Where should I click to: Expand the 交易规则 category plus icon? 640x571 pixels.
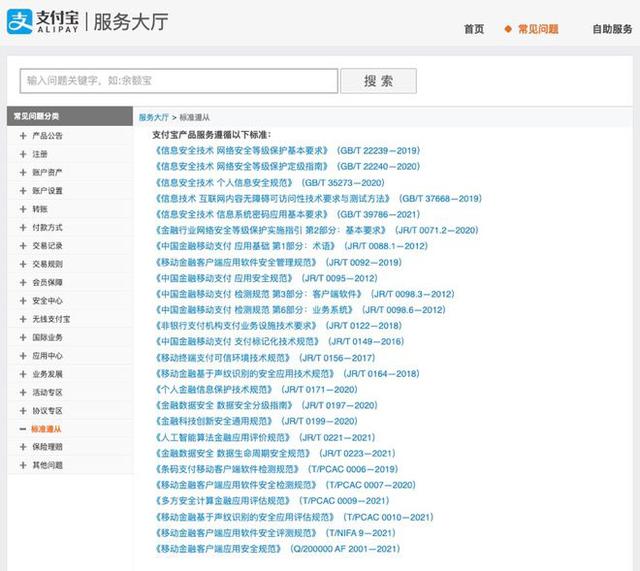pyautogui.click(x=23, y=264)
